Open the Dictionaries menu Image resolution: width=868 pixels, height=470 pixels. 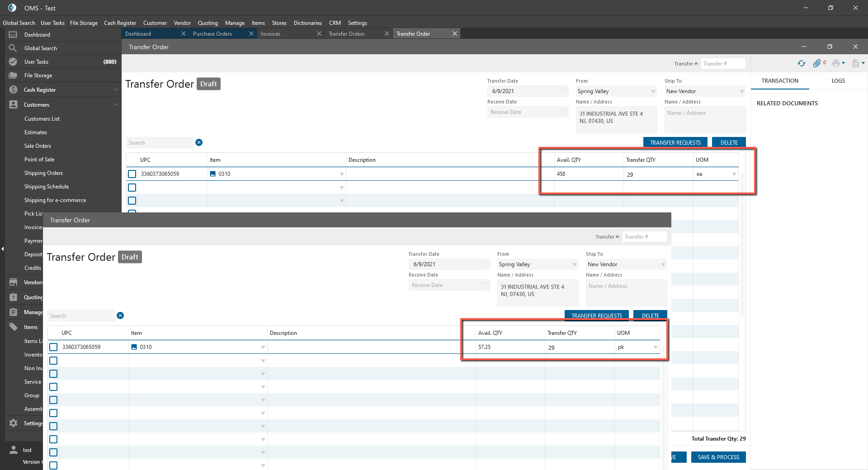[x=307, y=23]
